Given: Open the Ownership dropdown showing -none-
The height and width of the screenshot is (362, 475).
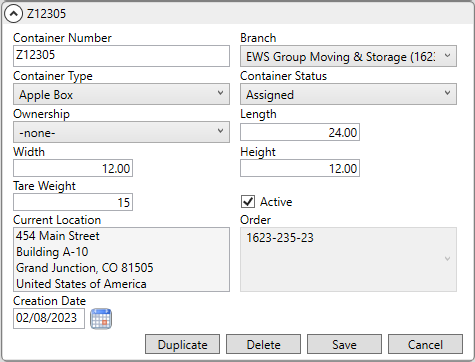Looking at the screenshot, I should coord(121,132).
